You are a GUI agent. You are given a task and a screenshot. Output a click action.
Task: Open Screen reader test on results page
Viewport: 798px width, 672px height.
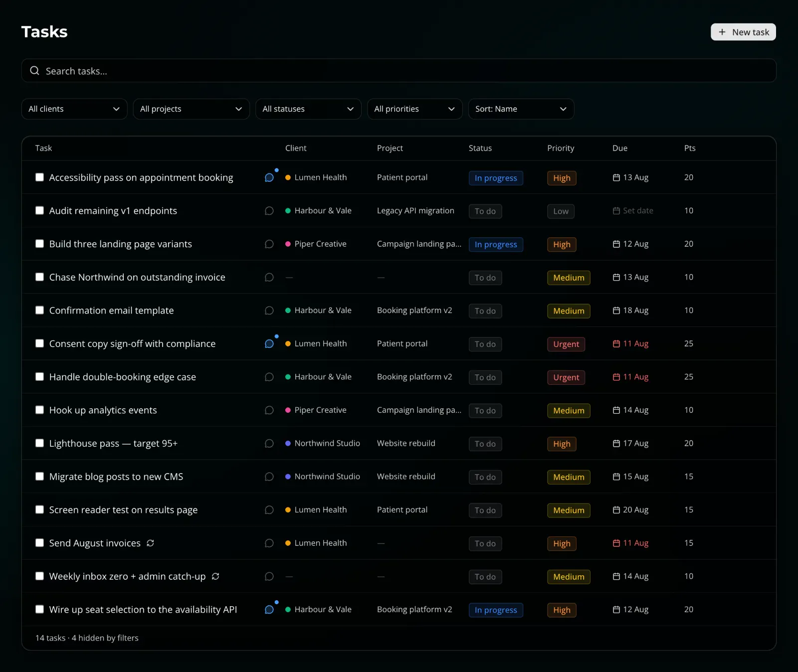coord(123,510)
